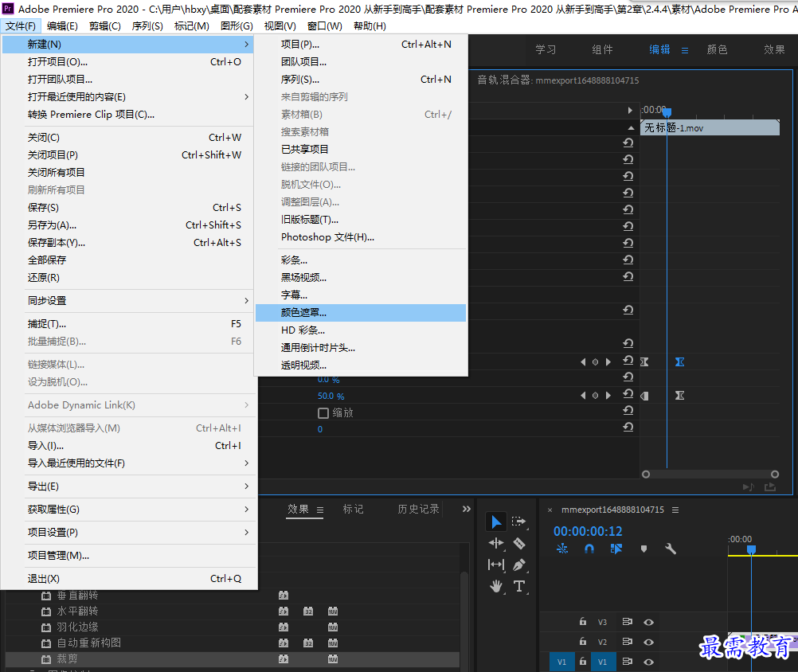The height and width of the screenshot is (672, 798).
Task: Show hidden panel tabs chevron
Action: (466, 510)
